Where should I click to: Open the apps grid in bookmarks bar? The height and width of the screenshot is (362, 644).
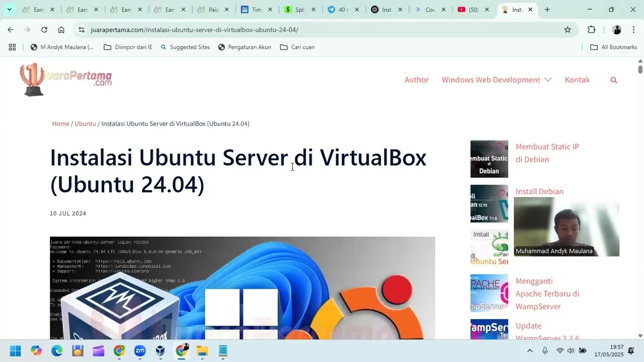[x=12, y=47]
